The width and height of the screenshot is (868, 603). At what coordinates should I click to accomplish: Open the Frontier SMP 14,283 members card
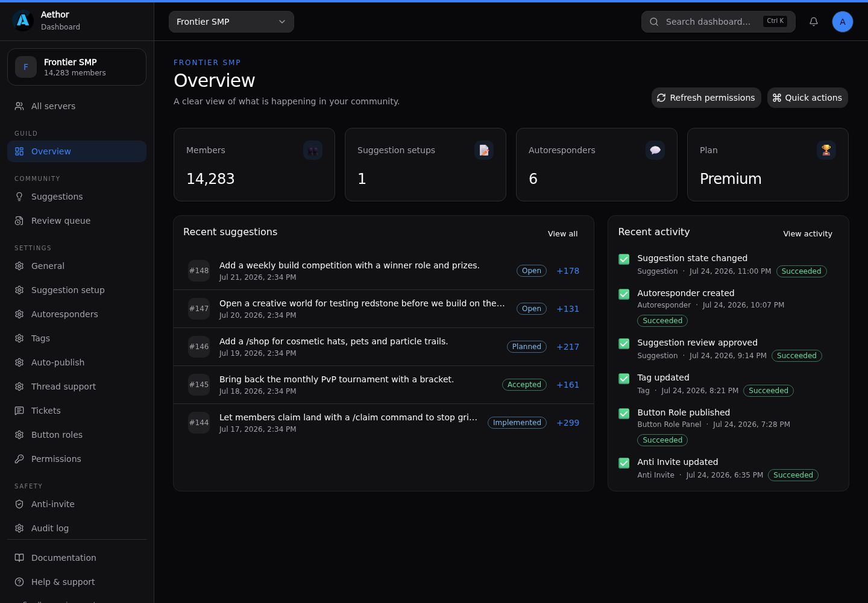77,67
